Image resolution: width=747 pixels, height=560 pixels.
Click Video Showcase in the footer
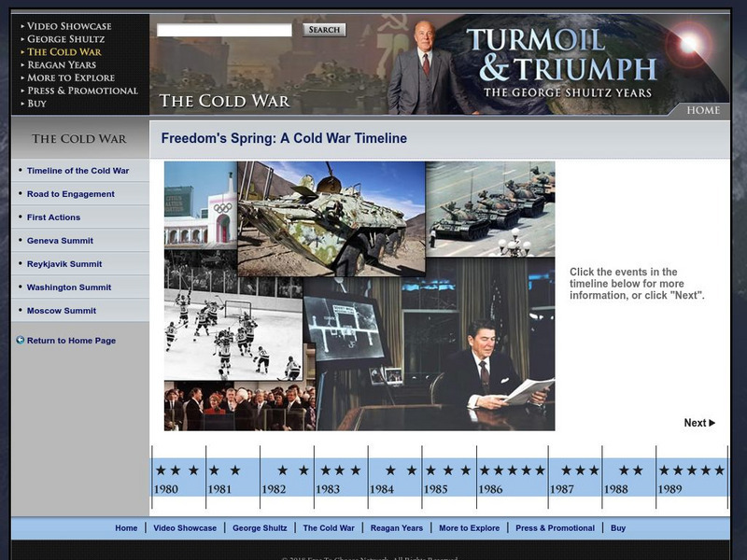tap(185, 528)
